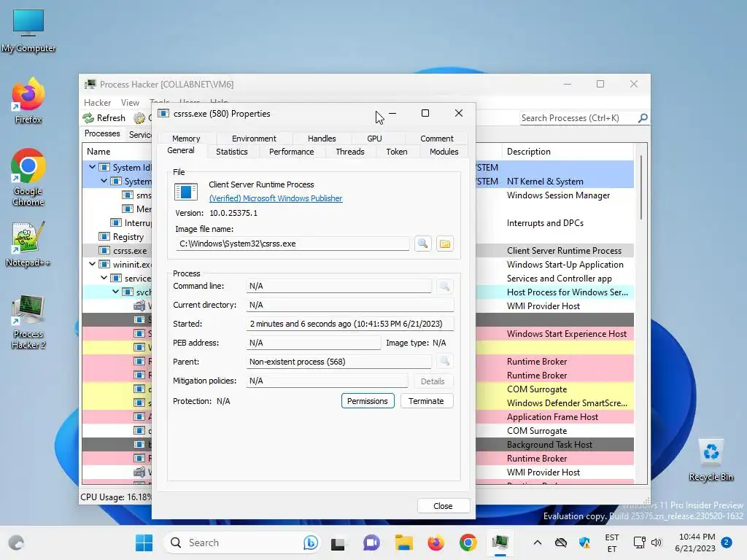The width and height of the screenshot is (747, 560).
Task: Inspect image file with magnifier button
Action: [x=422, y=244]
